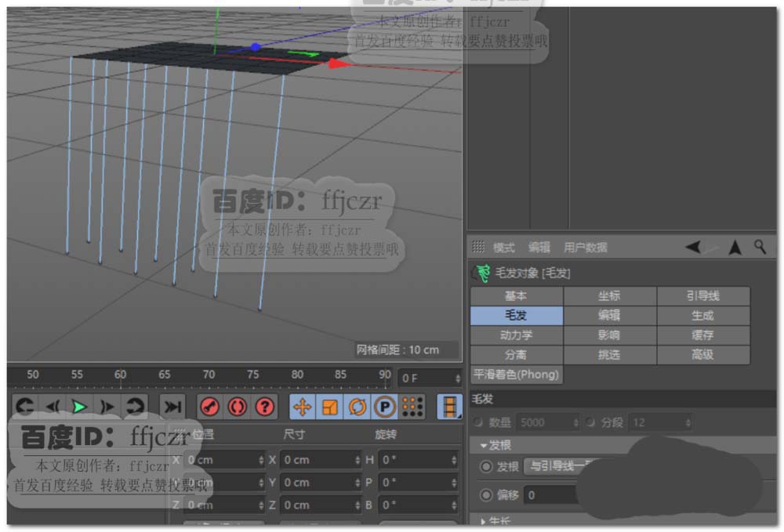Step back one frame in timeline
The height and width of the screenshot is (532, 784).
(53, 407)
